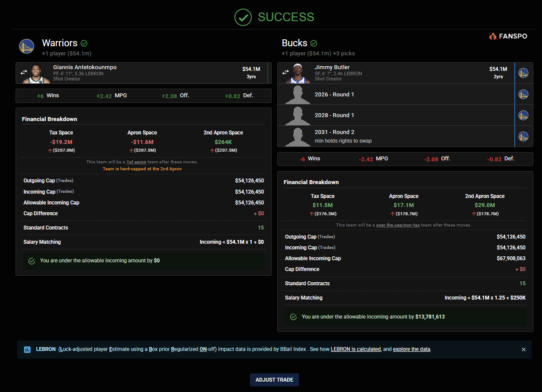542x392 pixels.
Task: Click Bucks '-2.08 Off.' stat
Action: coord(437,159)
